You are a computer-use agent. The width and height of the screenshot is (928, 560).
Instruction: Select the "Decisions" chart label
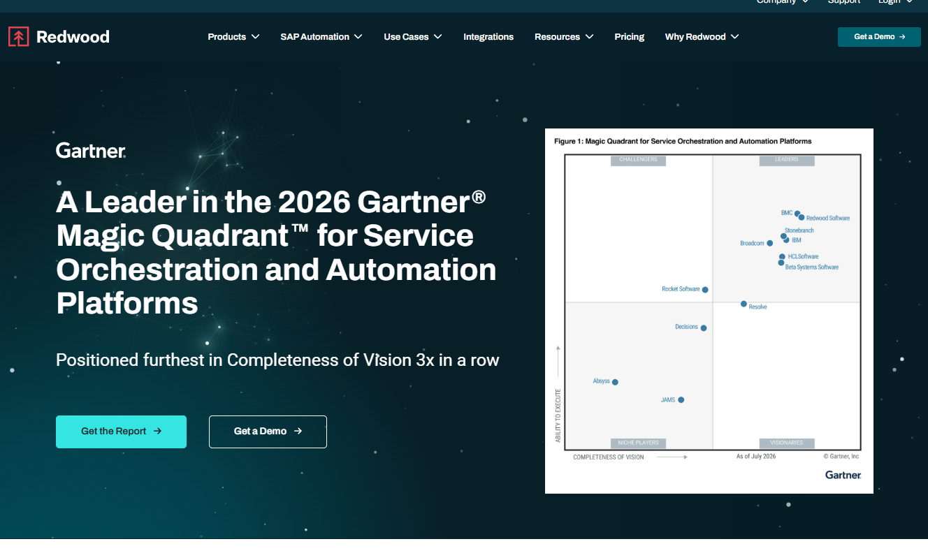686,327
